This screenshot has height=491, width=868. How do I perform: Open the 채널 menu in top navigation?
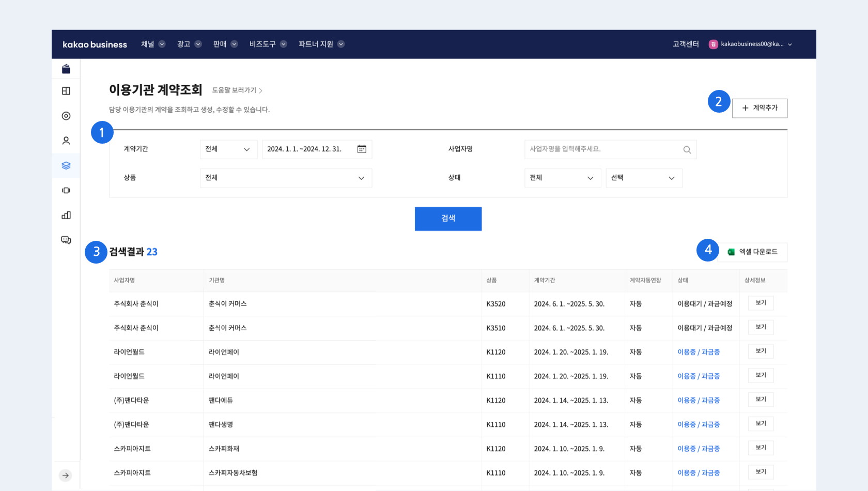(x=153, y=44)
